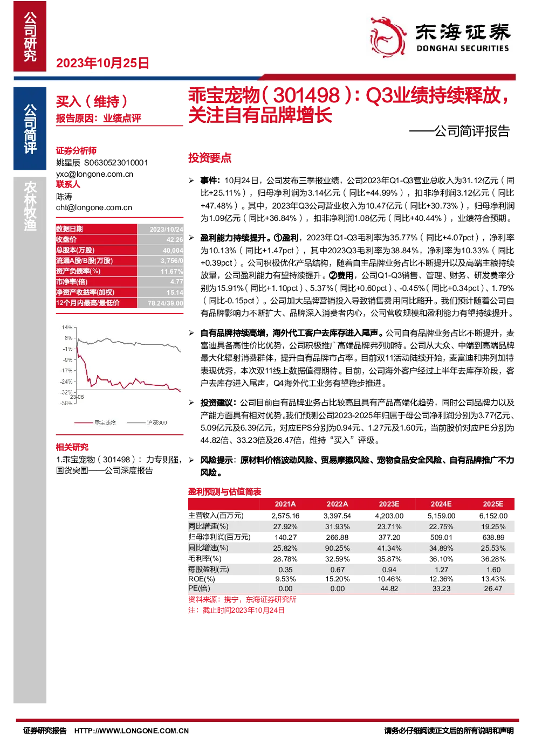The width and height of the screenshot is (535, 756).
Task: Click the 证券分析师 heading
Action: coord(76,151)
